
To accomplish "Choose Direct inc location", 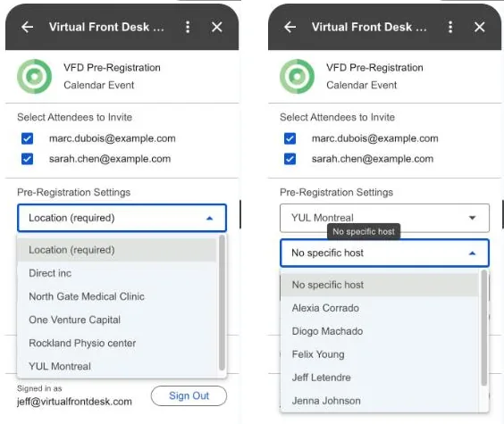I will pyautogui.click(x=117, y=273).
